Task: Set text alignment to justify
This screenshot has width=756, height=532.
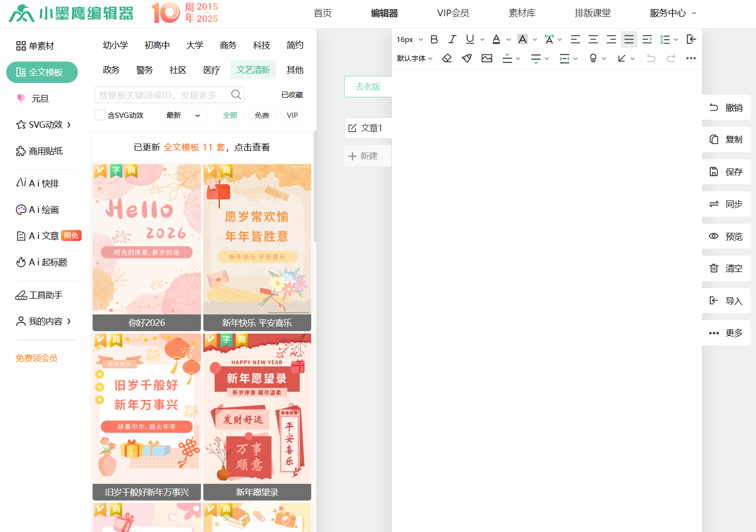Action: [629, 39]
